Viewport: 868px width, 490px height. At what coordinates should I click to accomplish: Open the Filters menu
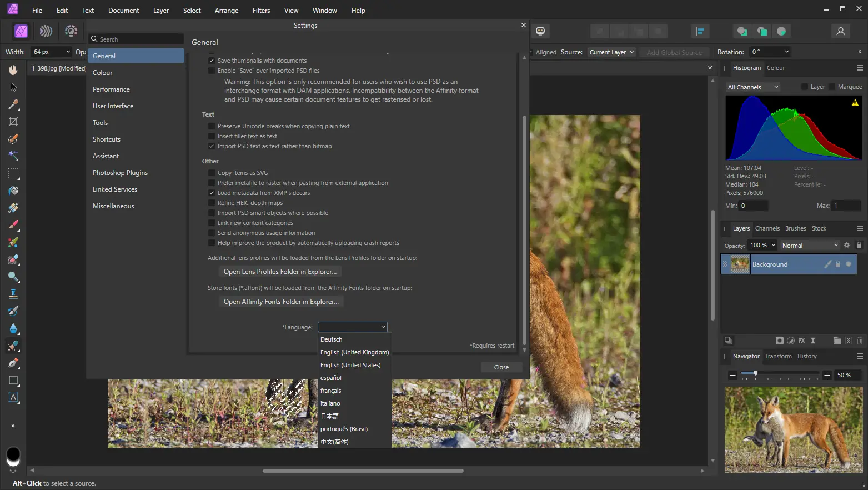(x=261, y=11)
